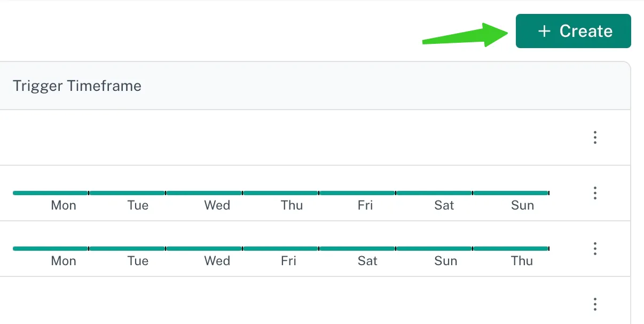
Task: Click Mon segment in the row ending Thu
Action: [51, 249]
